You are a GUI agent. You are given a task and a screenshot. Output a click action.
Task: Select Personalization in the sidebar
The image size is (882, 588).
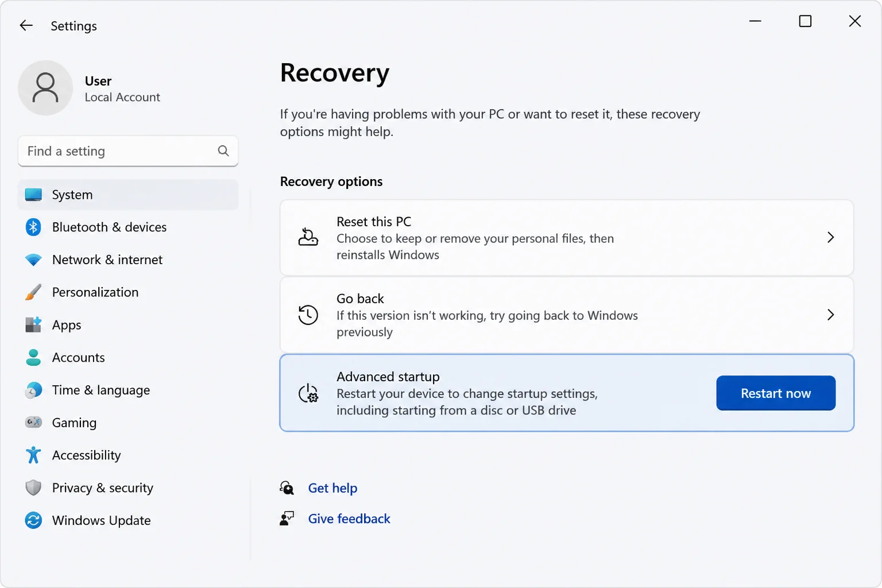pos(128,292)
